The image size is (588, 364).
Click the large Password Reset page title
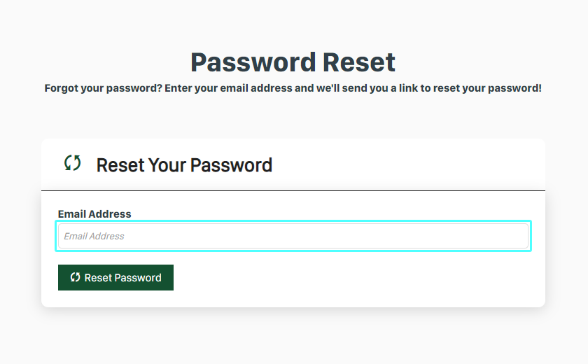(293, 62)
